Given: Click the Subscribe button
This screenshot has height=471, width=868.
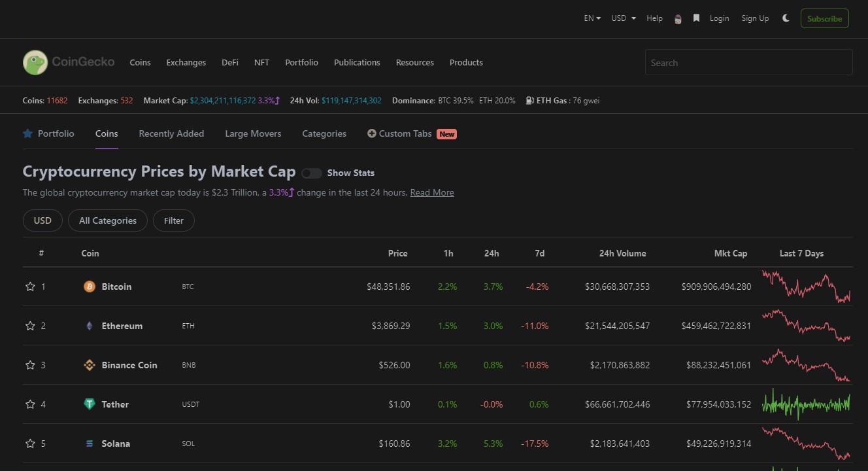Looking at the screenshot, I should [x=825, y=18].
